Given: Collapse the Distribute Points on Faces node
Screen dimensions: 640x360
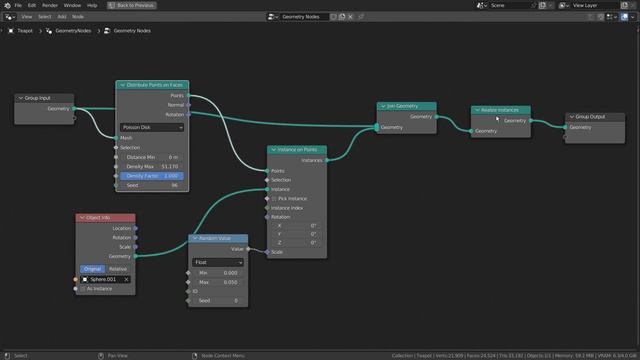Looking at the screenshot, I should (122, 85).
